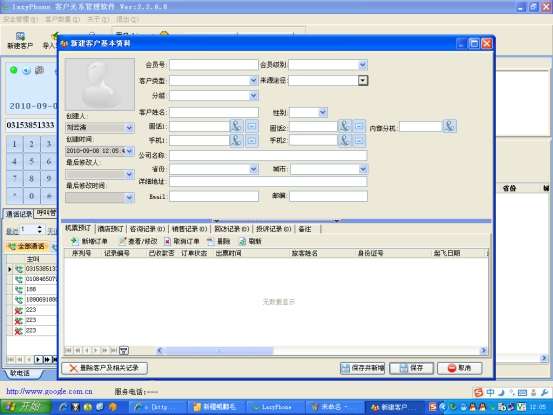Expand the 客户类型 dropdown

253,80
